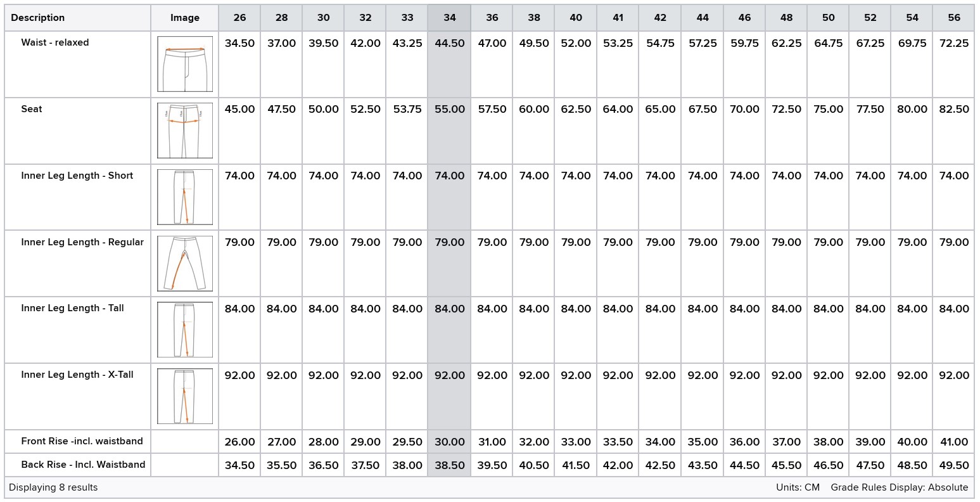
Task: Open Inner Leg Length - Regular diagram
Action: [185, 263]
